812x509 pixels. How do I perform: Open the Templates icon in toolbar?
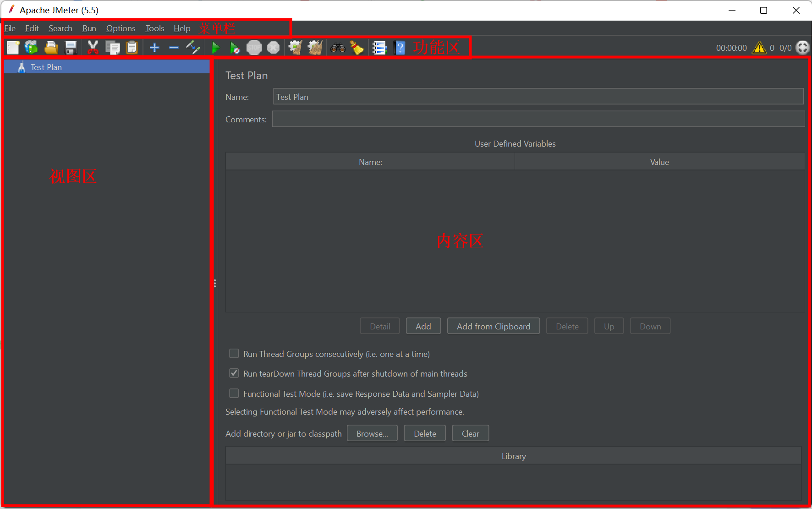pyautogui.click(x=32, y=47)
